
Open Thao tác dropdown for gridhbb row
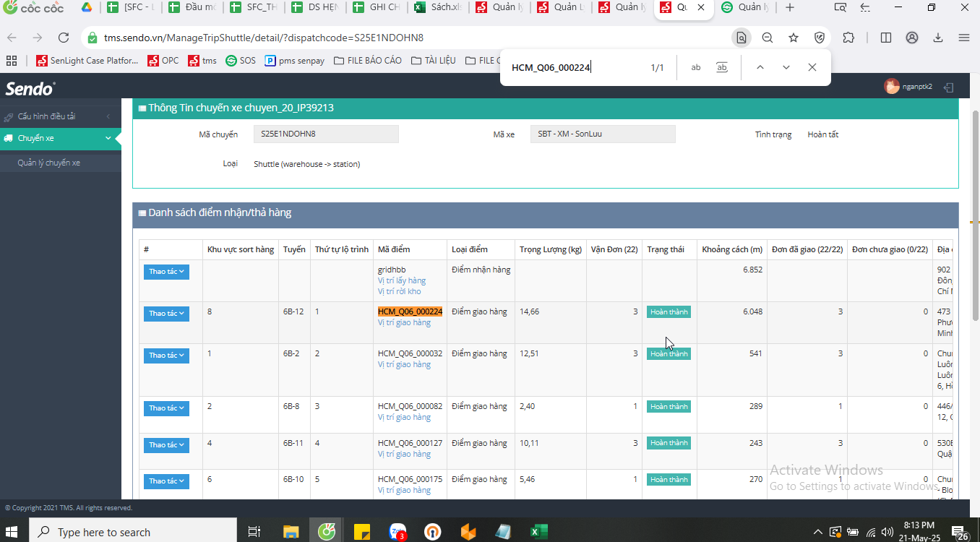point(166,272)
